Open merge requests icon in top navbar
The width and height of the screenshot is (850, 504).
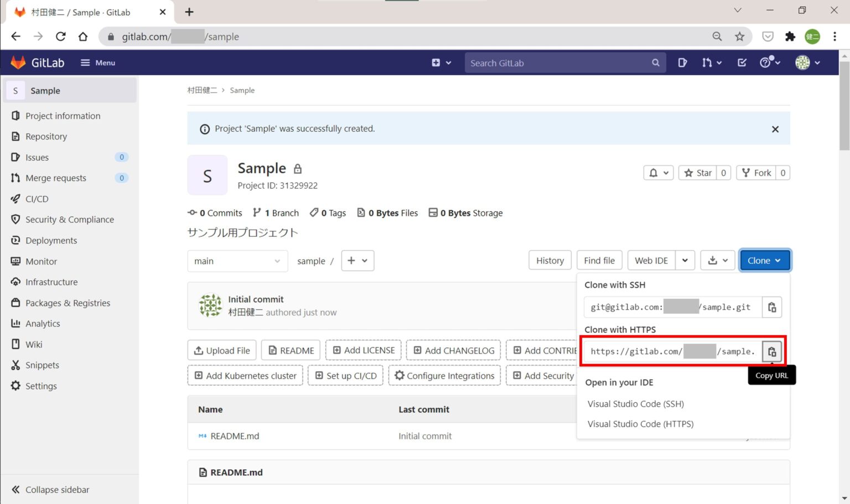(x=707, y=63)
